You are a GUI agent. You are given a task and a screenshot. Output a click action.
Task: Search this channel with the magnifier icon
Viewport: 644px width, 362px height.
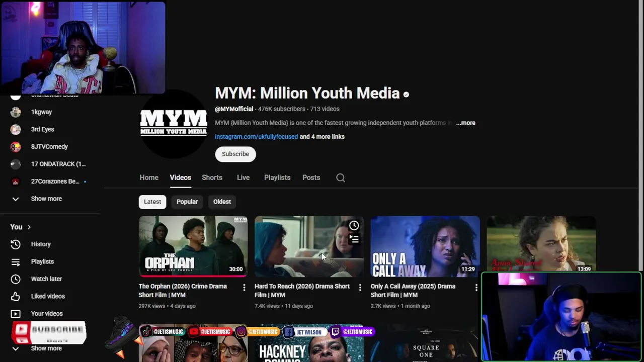pos(341,177)
